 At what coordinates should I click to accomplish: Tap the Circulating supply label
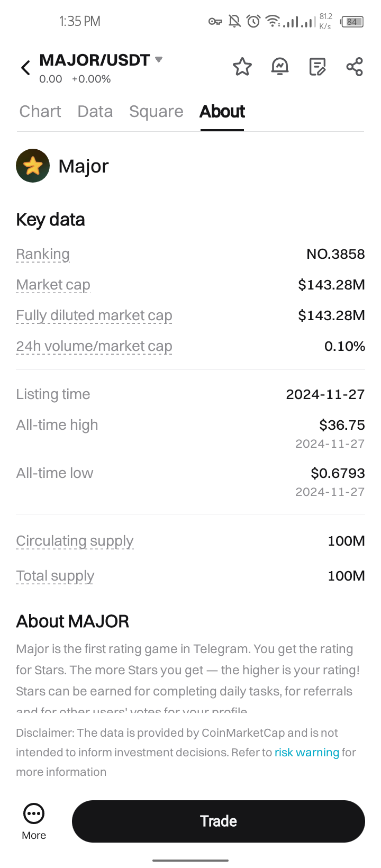pyautogui.click(x=75, y=541)
